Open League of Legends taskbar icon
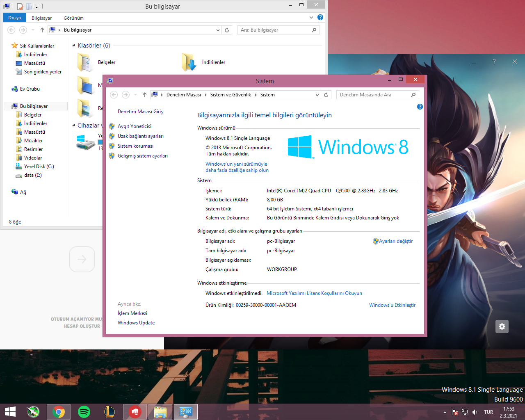Image resolution: width=525 pixels, height=420 pixels. (110, 412)
